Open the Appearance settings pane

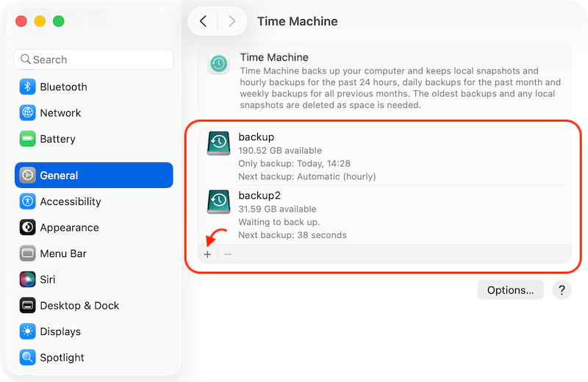point(94,227)
